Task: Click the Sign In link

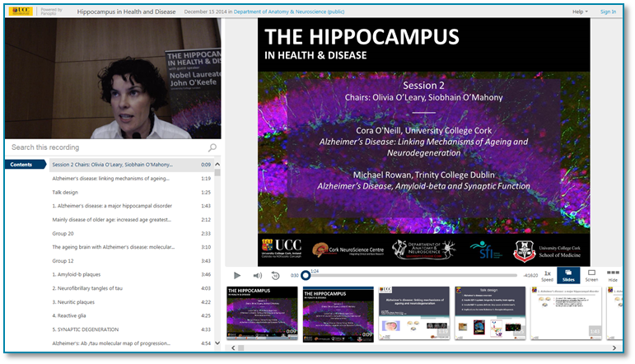Action: pyautogui.click(x=608, y=12)
